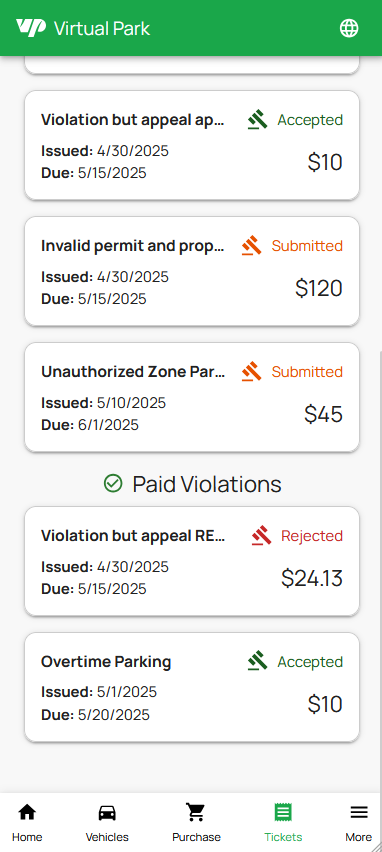The image size is (382, 852).
Task: Open the Vehicles car icon tab
Action: coord(107,812)
